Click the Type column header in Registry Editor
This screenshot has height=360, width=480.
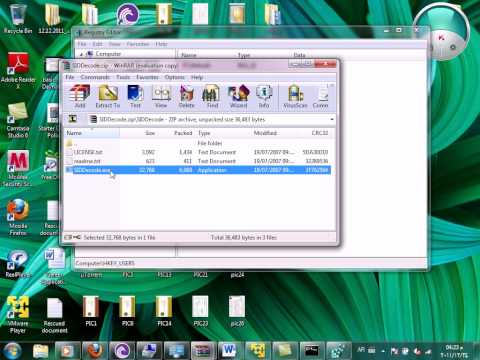244,55
